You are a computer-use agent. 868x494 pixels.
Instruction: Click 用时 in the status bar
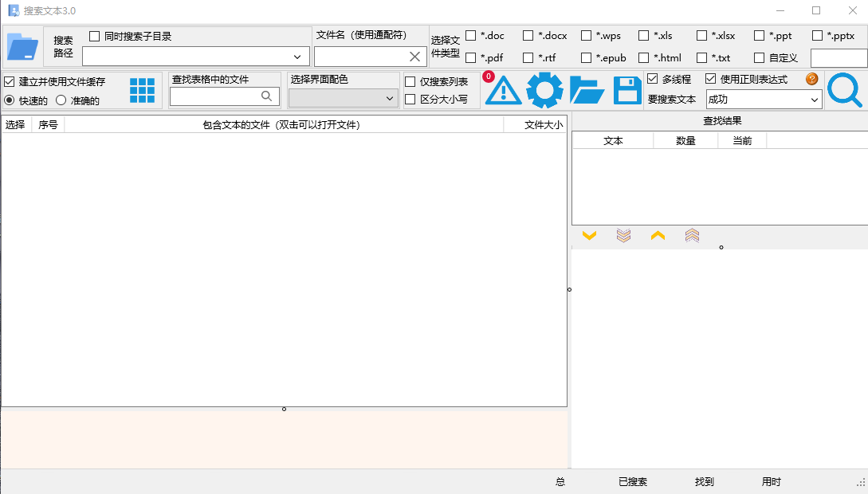[771, 482]
